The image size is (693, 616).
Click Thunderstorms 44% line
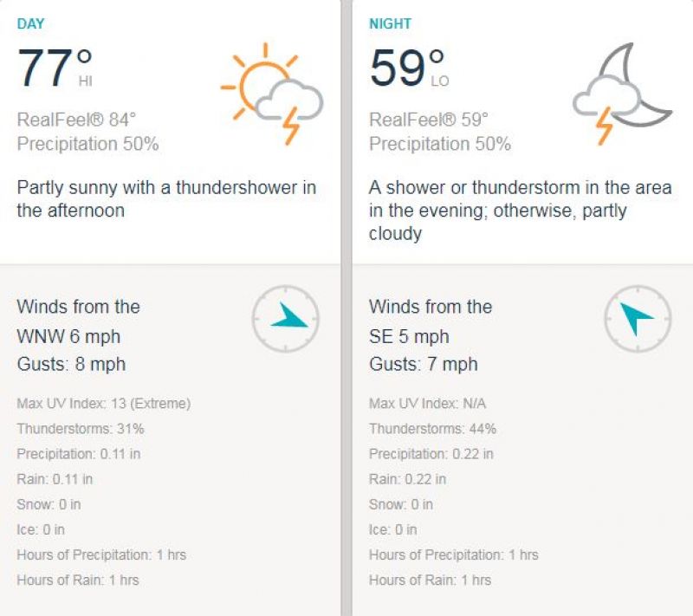432,429
